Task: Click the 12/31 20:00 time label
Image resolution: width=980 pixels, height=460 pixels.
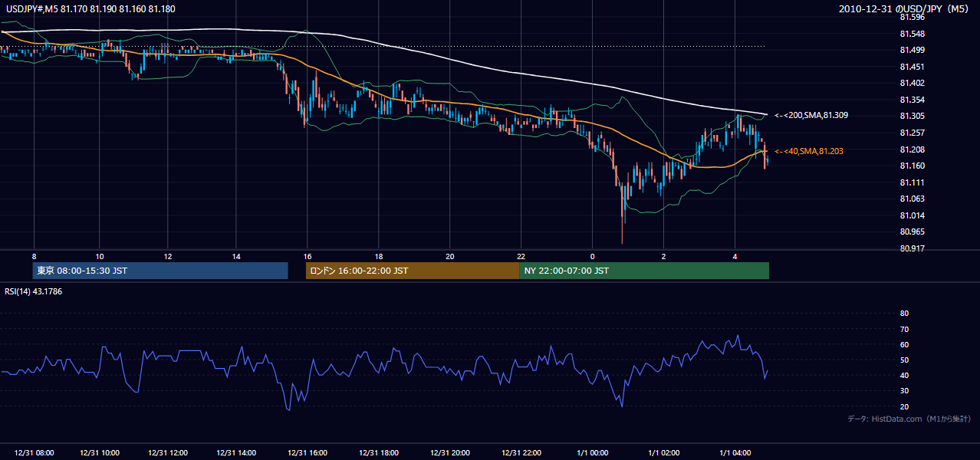Action: coord(450,453)
